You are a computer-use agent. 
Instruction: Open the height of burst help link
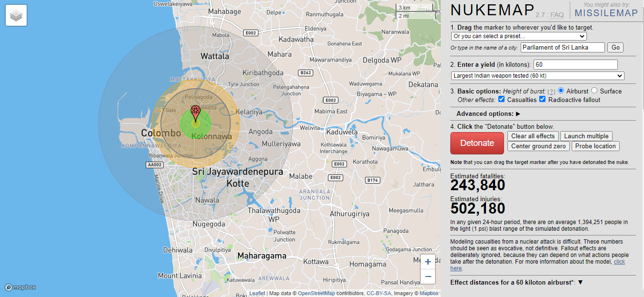point(551,92)
